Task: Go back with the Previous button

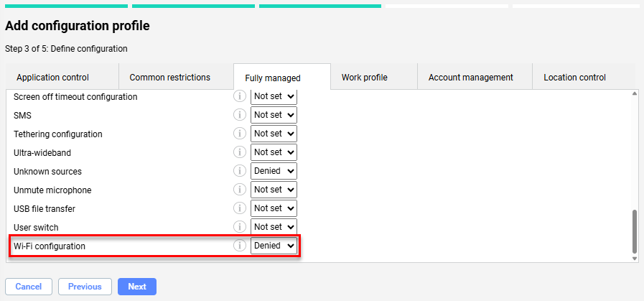Action: pyautogui.click(x=85, y=287)
